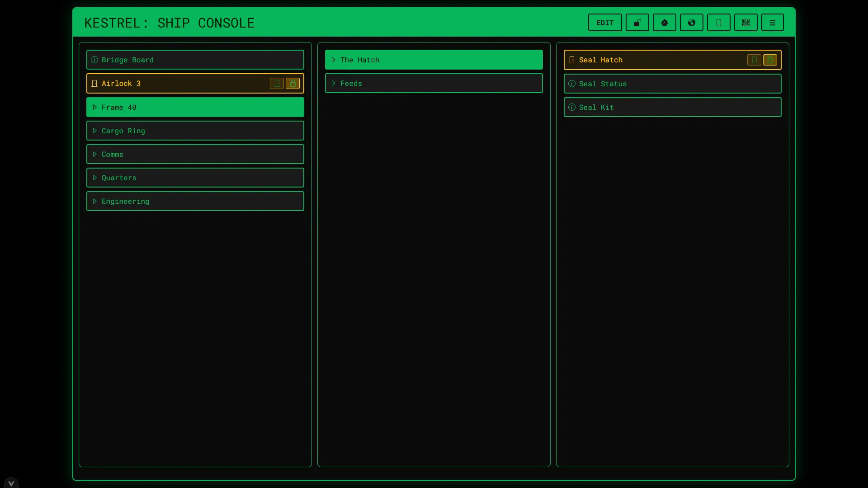Click the door icon left of Seal Hatch
The width and height of the screenshot is (868, 488).
click(572, 60)
